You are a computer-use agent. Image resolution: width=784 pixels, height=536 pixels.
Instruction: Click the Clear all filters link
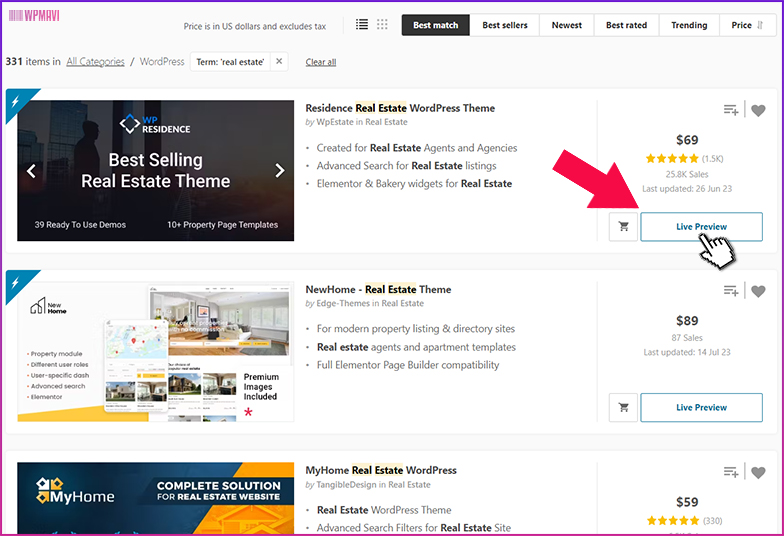(x=320, y=62)
